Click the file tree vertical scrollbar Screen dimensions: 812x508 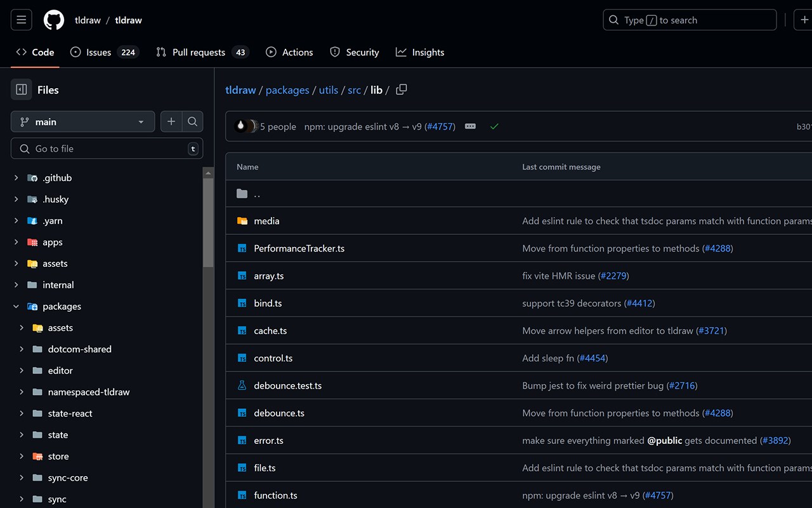pos(208,222)
